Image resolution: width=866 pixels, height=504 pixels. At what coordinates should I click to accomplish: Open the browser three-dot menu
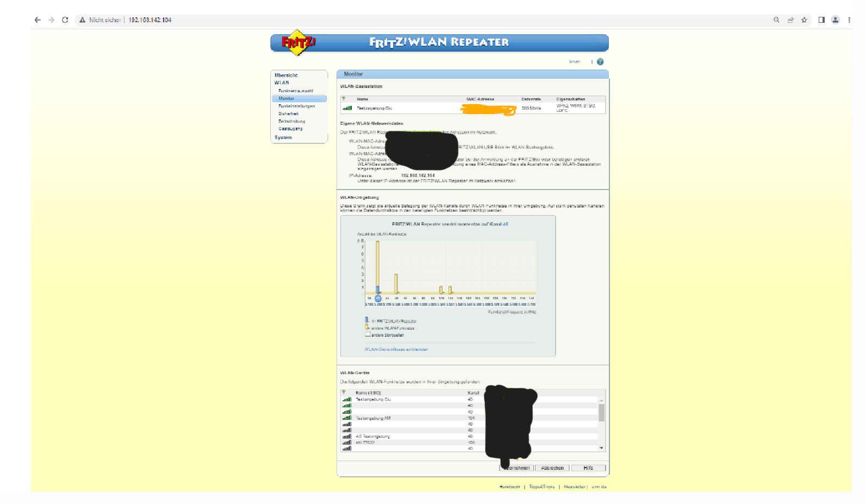pos(849,20)
